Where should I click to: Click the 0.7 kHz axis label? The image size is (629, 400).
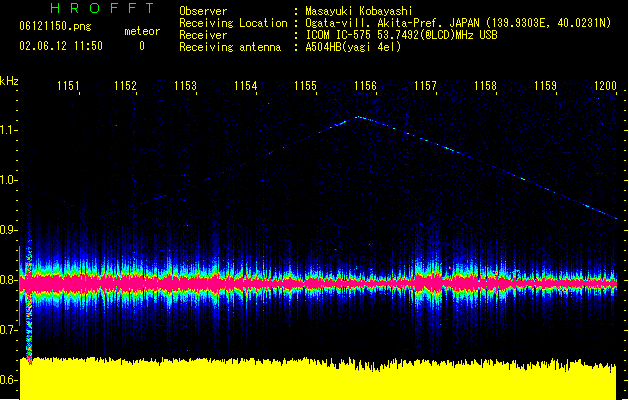pyautogui.click(x=8, y=330)
